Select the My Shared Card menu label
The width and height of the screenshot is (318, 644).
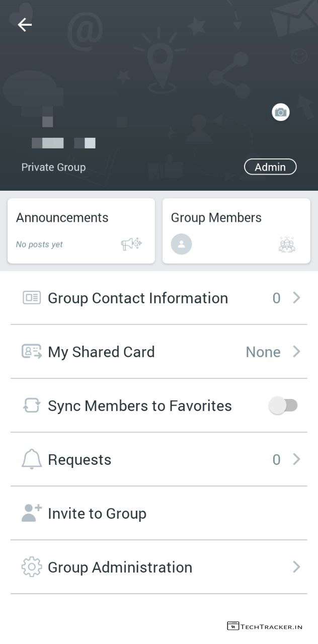coord(101,352)
